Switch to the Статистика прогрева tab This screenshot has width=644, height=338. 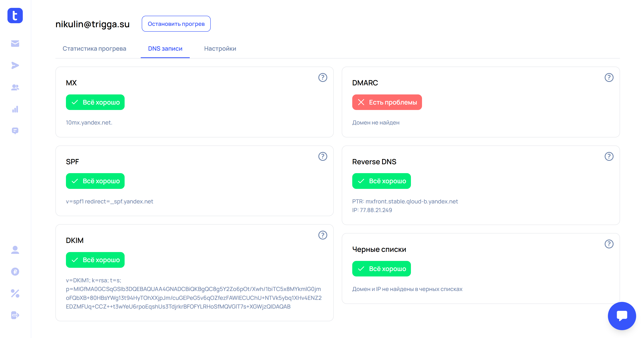pos(94,49)
